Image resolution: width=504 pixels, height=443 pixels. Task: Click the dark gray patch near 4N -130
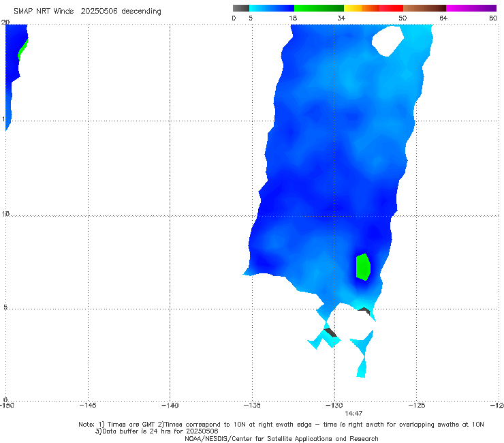click(x=330, y=333)
